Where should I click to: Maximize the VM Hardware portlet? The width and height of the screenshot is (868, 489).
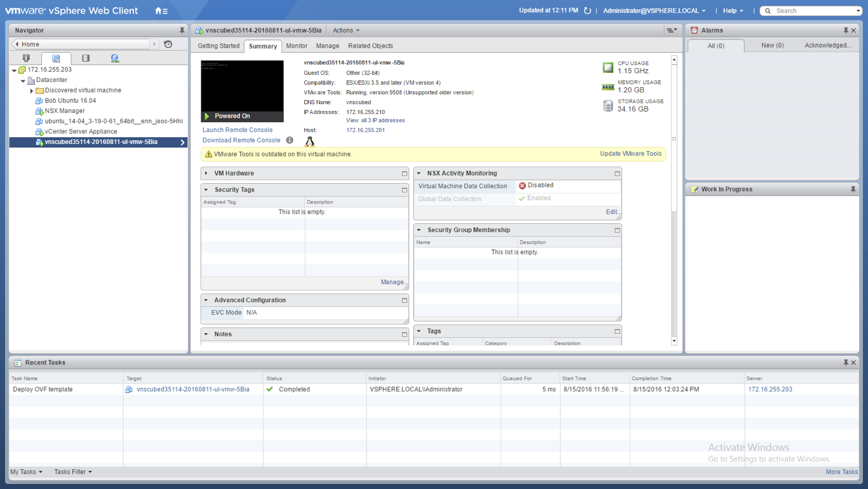tap(404, 173)
